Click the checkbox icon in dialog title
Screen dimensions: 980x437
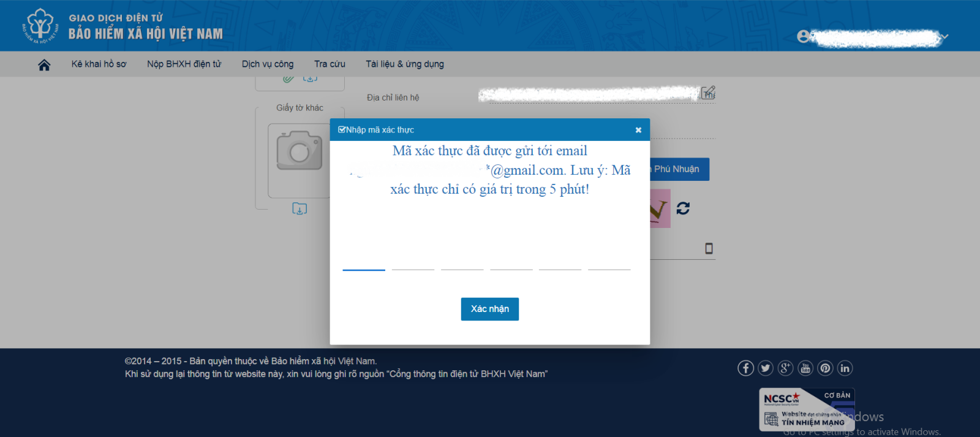click(342, 129)
